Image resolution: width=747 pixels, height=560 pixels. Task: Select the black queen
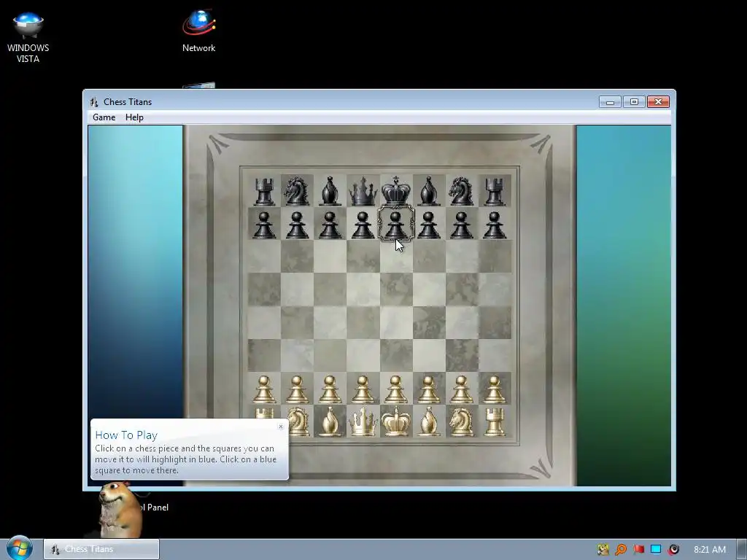[x=363, y=191]
